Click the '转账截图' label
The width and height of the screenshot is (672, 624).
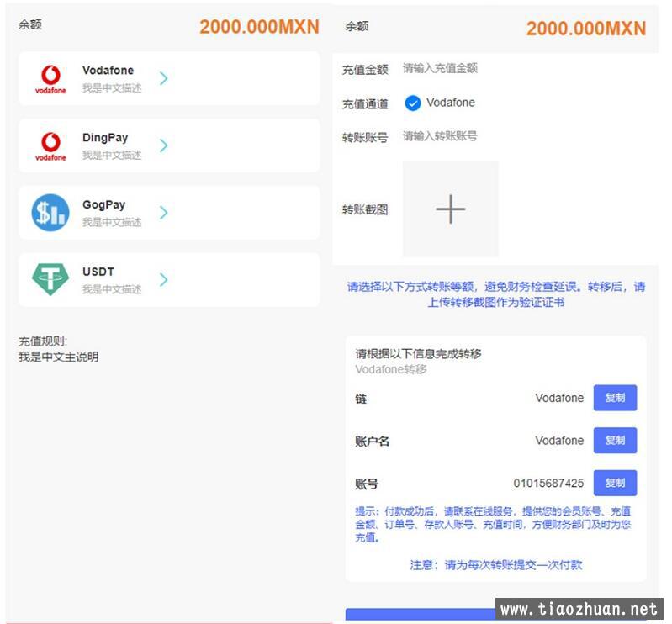[x=365, y=209]
